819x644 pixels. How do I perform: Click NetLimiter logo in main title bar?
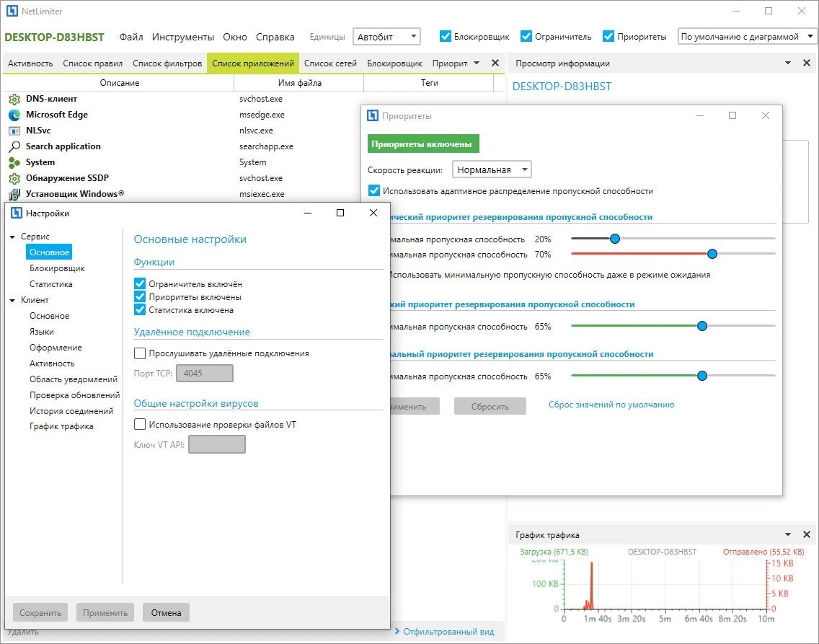[x=12, y=11]
